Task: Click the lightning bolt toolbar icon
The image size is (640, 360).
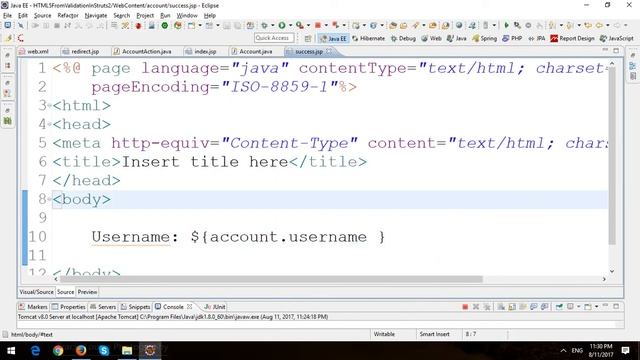Action: pos(9,38)
